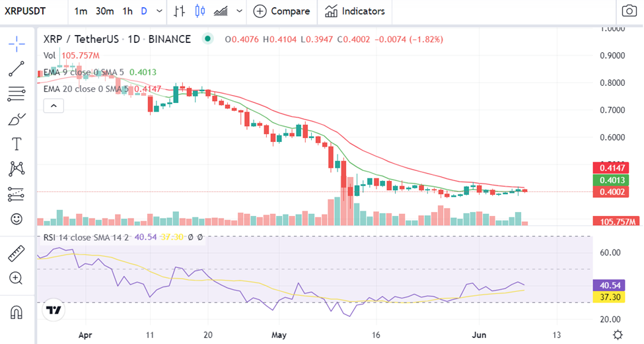644x344 pixels.
Task: Select the trend line drawing tool
Action: pyautogui.click(x=17, y=69)
